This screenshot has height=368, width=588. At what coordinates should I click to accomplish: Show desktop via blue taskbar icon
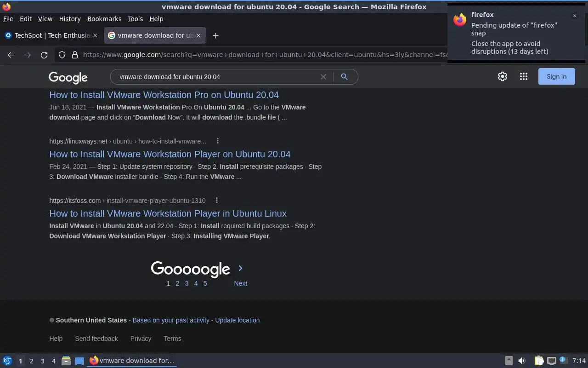[79, 361]
